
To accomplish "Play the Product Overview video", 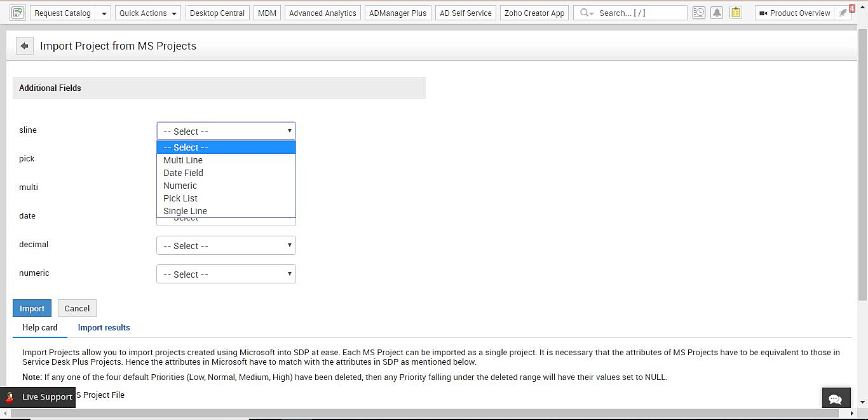I will (795, 13).
